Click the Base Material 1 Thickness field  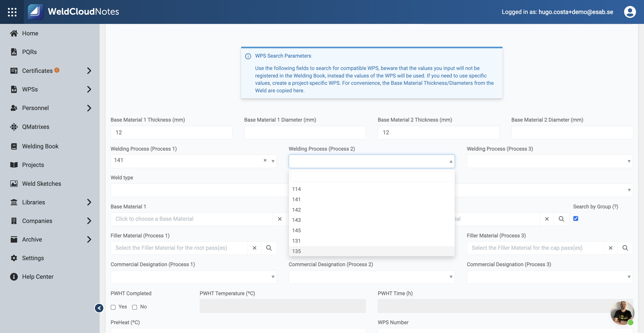pos(171,132)
